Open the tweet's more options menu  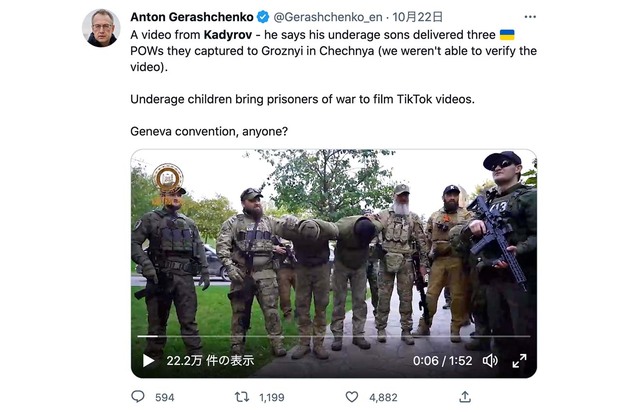[x=529, y=17]
